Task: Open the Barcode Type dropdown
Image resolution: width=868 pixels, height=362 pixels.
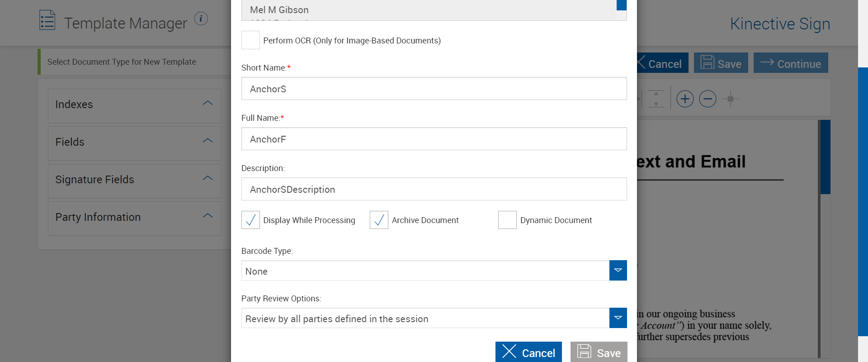Action: pyautogui.click(x=618, y=271)
